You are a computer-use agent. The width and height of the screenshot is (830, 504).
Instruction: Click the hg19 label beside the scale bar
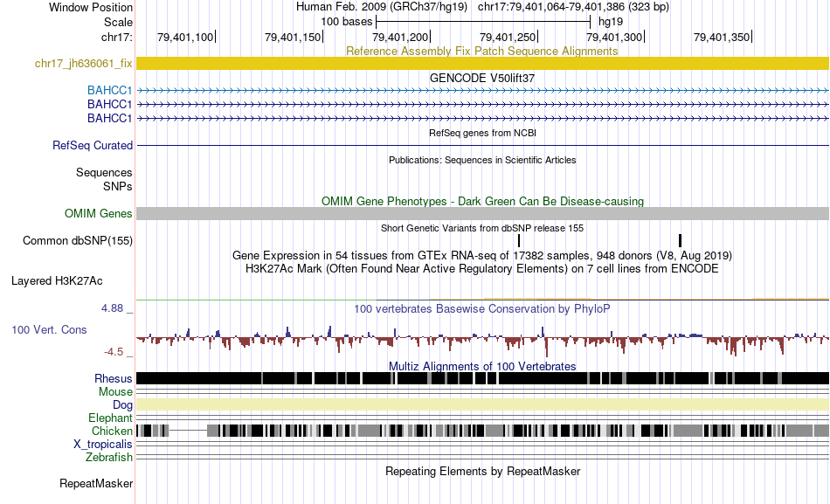click(611, 22)
